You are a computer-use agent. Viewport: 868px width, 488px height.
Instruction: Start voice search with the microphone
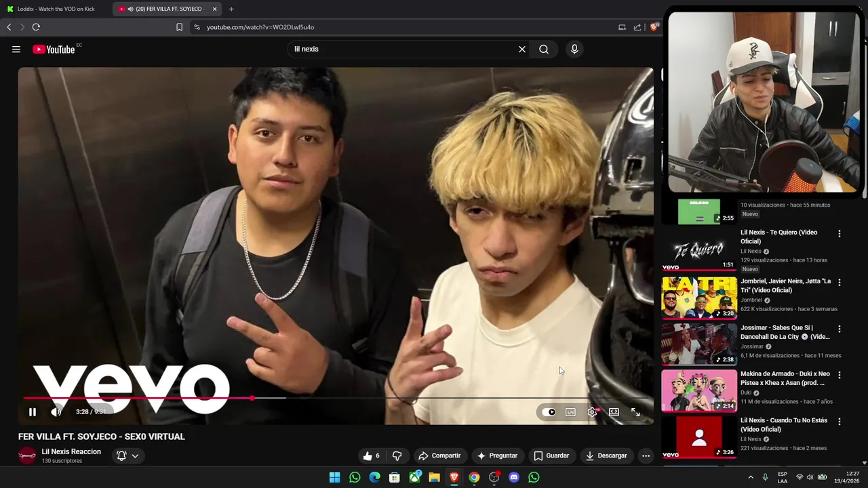pos(574,49)
